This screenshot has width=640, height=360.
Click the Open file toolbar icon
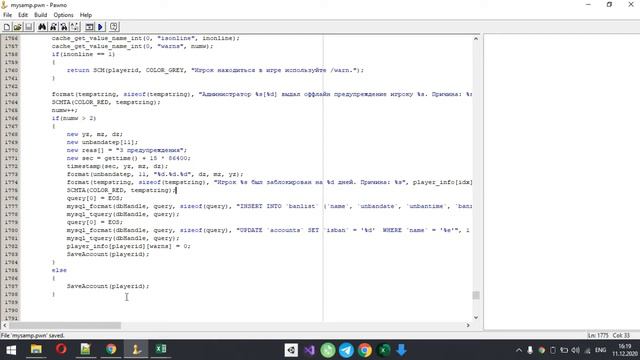pos(18,27)
